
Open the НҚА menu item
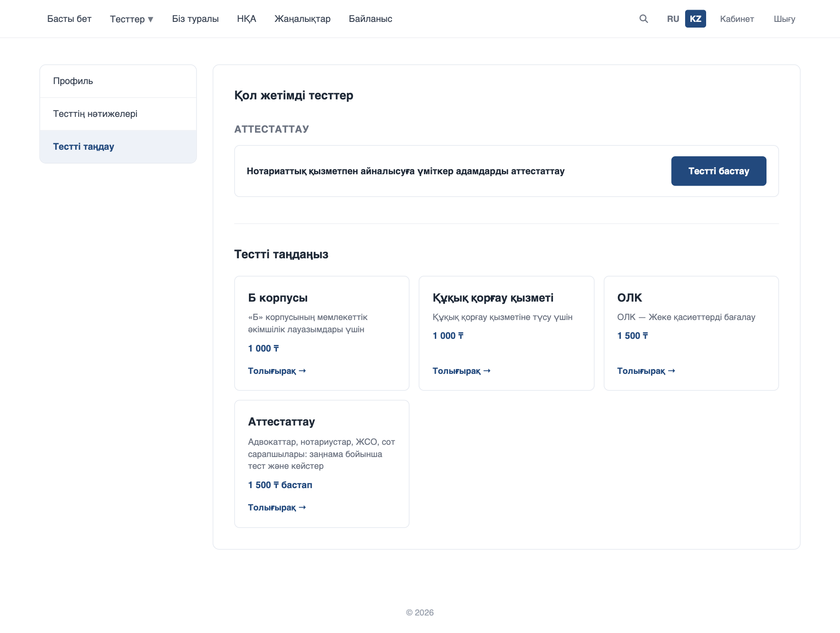[246, 19]
